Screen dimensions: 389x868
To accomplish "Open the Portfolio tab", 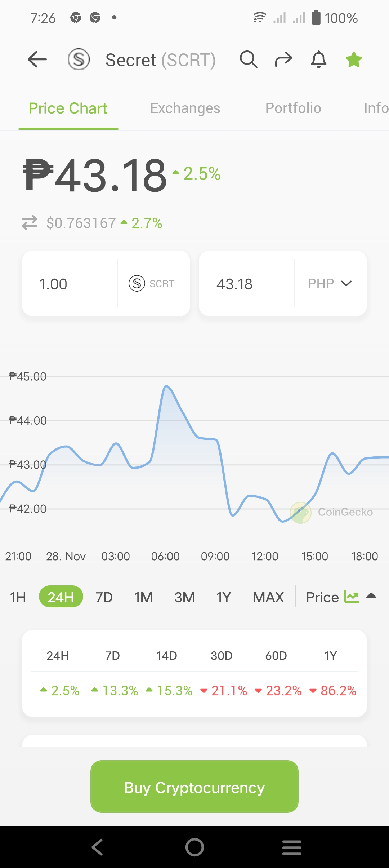I will [293, 108].
